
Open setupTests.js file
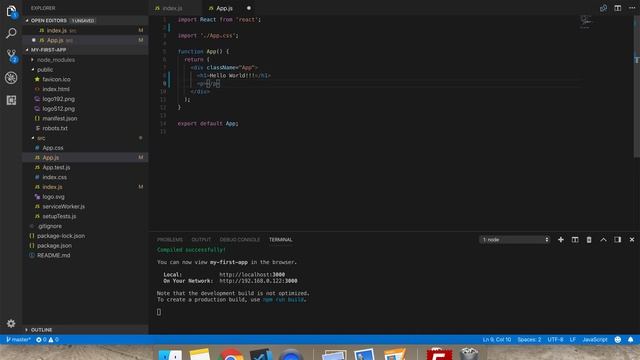pyautogui.click(x=85, y=217)
